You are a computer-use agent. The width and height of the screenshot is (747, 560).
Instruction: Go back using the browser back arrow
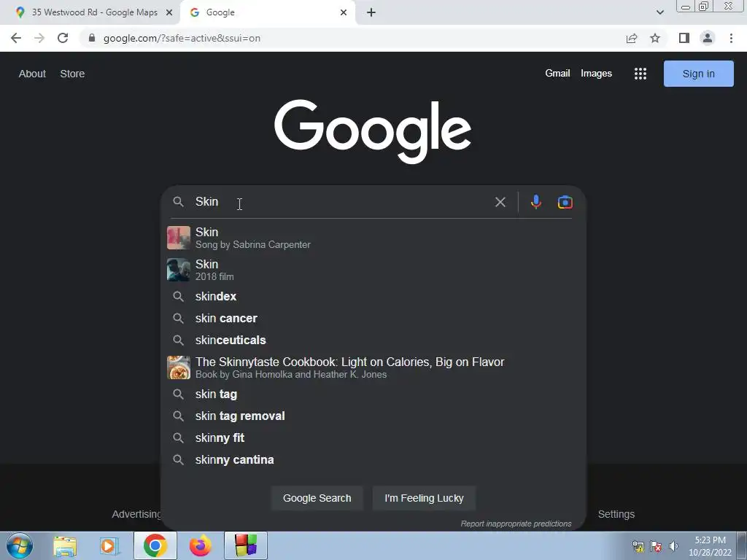click(x=16, y=38)
